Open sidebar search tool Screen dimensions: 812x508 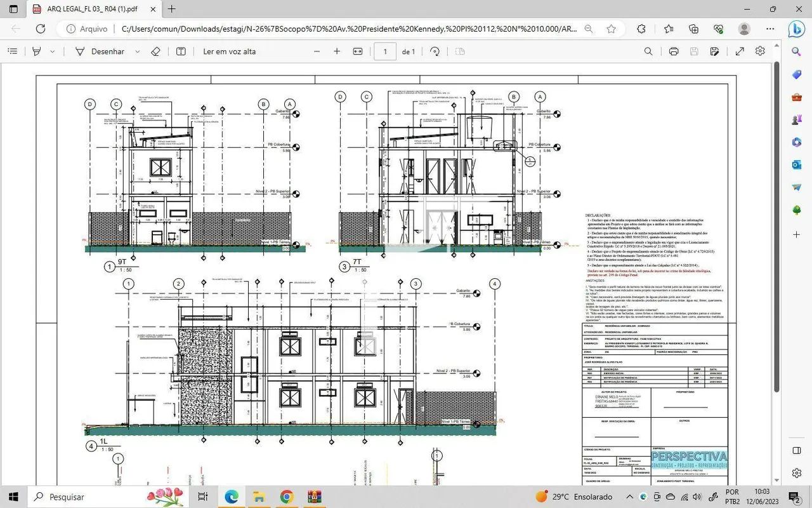click(x=797, y=51)
